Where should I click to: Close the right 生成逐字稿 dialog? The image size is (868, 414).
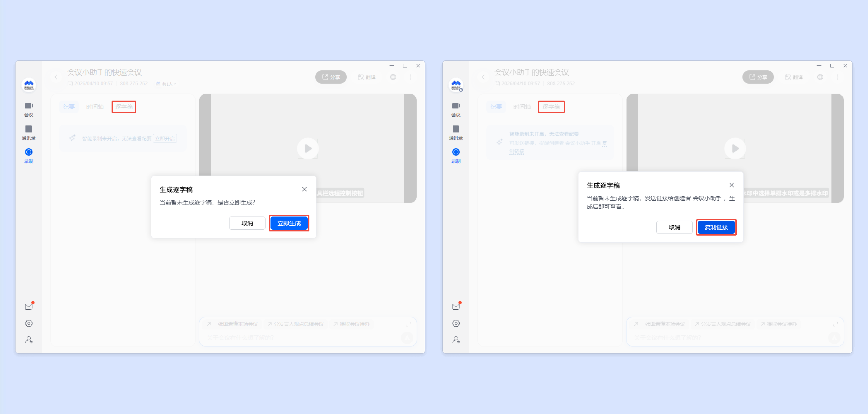tap(732, 185)
